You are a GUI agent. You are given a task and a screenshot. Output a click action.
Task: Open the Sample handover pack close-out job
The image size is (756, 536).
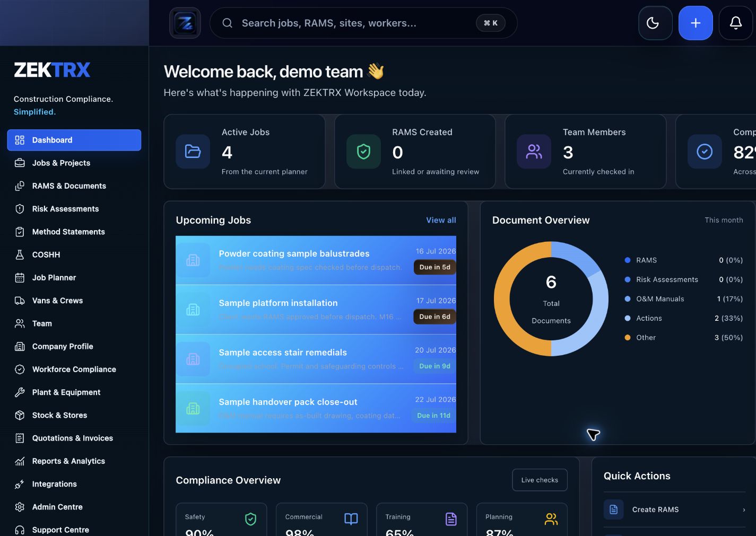[316, 408]
